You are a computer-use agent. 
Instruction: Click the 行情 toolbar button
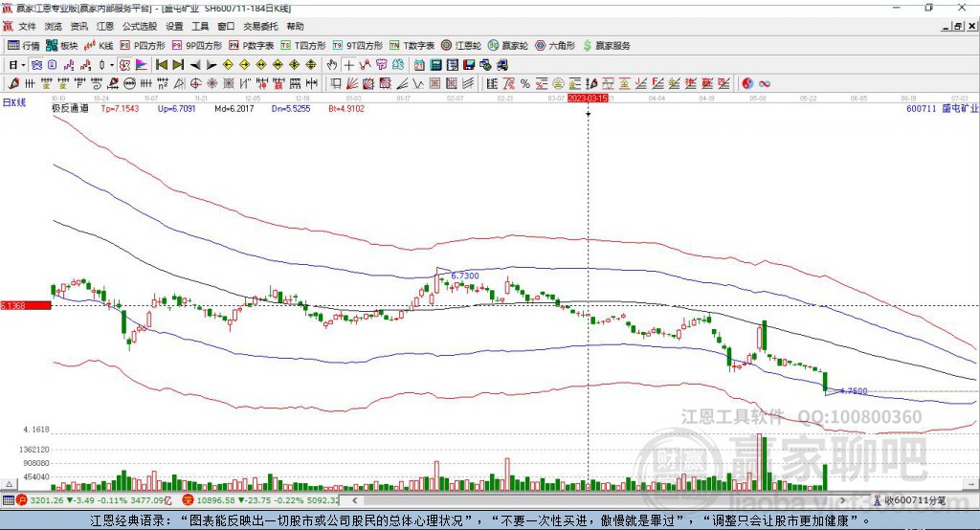[24, 46]
